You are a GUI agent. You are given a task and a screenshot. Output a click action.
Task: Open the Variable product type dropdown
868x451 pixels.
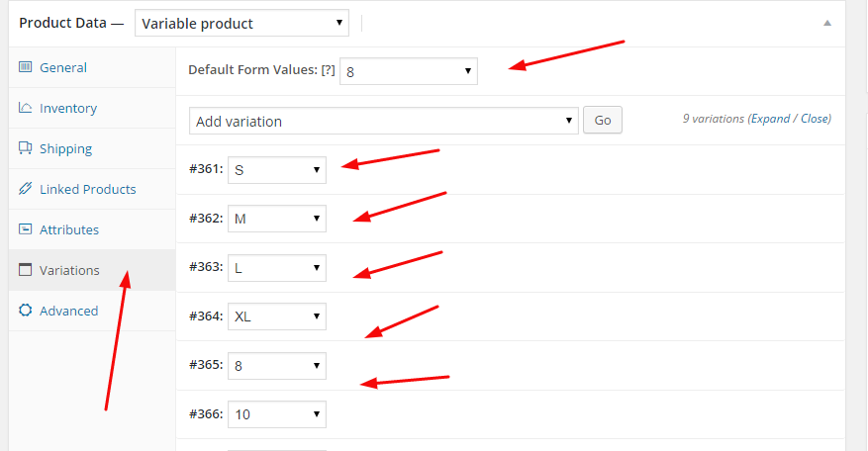241,23
